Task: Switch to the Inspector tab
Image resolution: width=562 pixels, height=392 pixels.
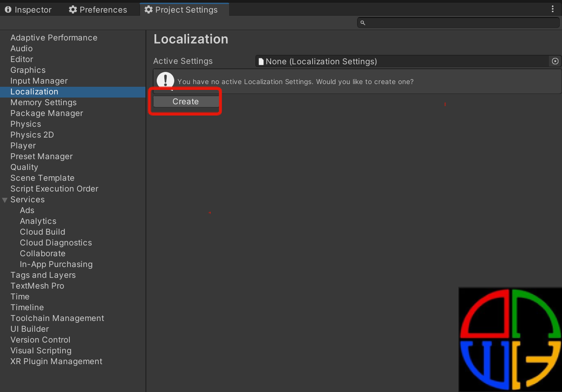Action: 28,9
